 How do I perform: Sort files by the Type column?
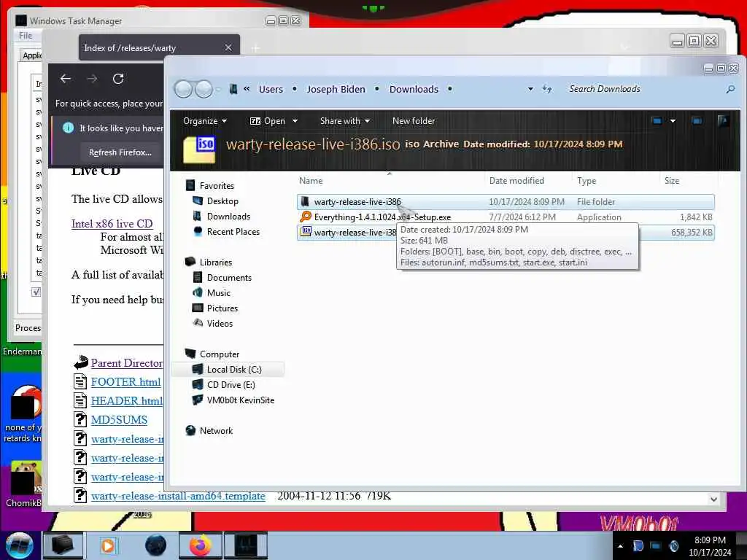tap(587, 181)
